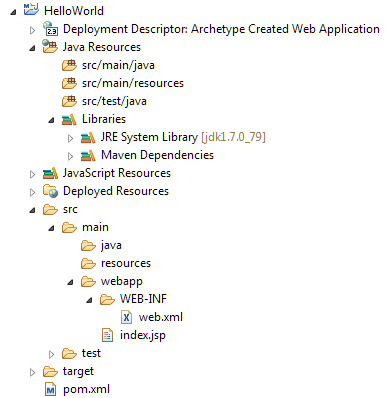Click the index.jsp file icon
The width and height of the screenshot is (386, 398).
[107, 335]
